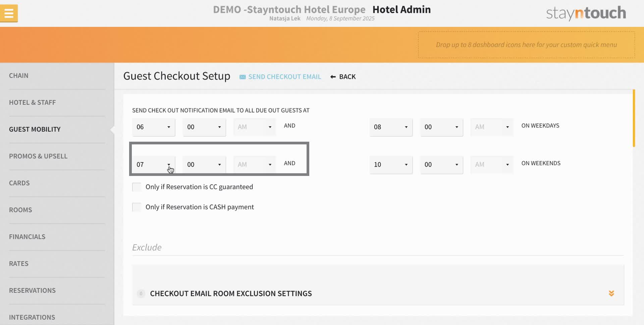Check Only if Reservation is CASH payment

tap(137, 207)
